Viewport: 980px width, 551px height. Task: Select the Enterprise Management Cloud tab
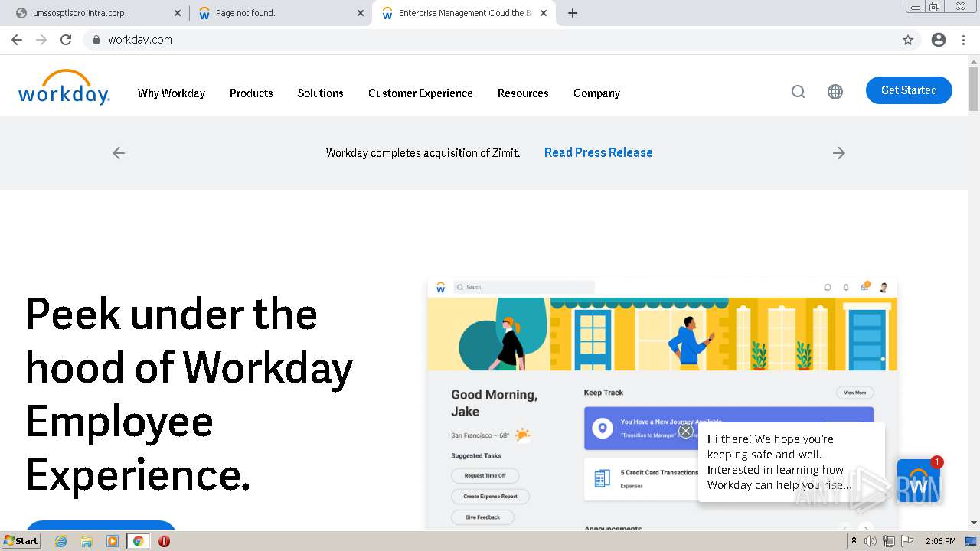(x=464, y=13)
